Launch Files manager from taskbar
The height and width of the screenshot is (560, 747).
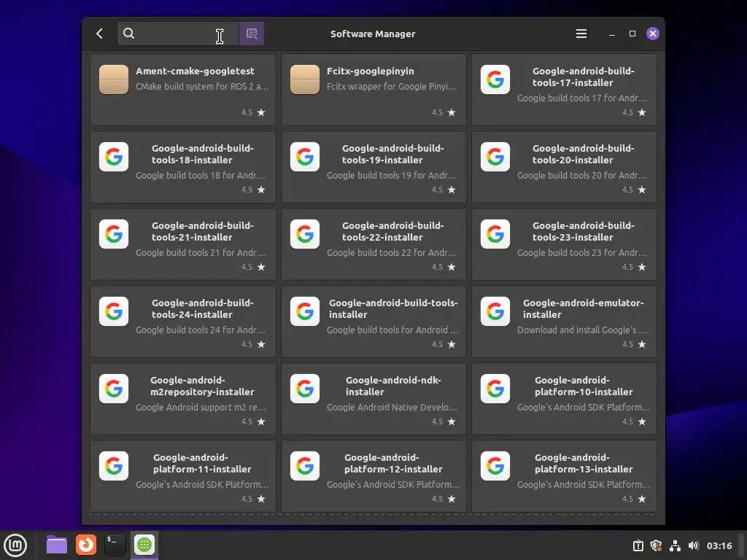pyautogui.click(x=57, y=545)
